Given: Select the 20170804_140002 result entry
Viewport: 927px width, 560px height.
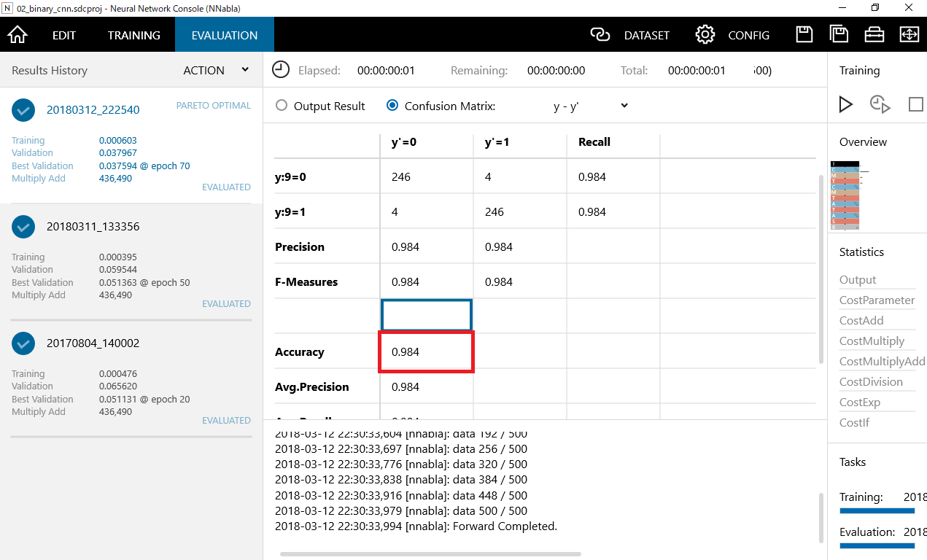Looking at the screenshot, I should tap(93, 343).
